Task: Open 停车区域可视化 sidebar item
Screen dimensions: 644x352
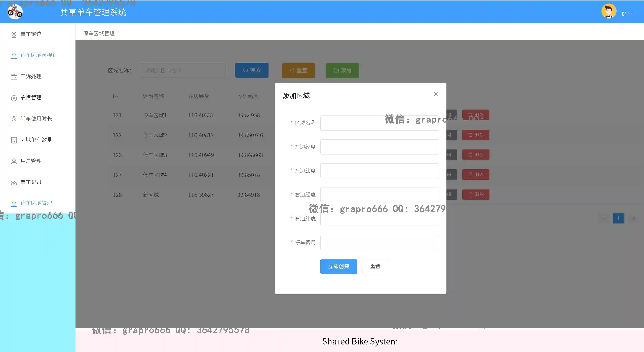Action: (39, 55)
